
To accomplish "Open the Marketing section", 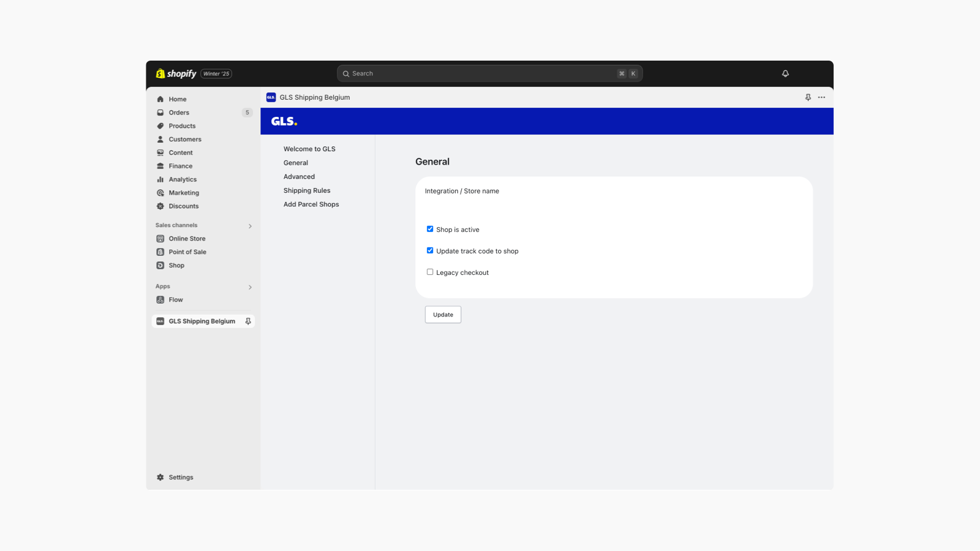I will coord(183,192).
